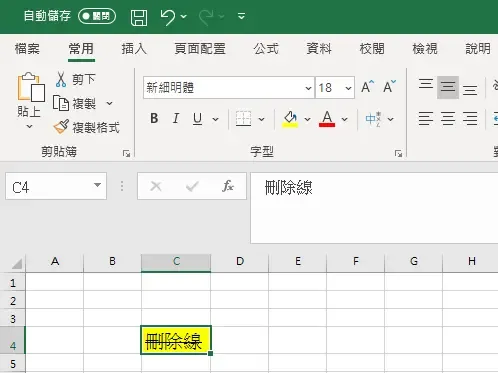Click Cut (剪下) scissors button
The width and height of the screenshot is (498, 373).
tap(75, 79)
